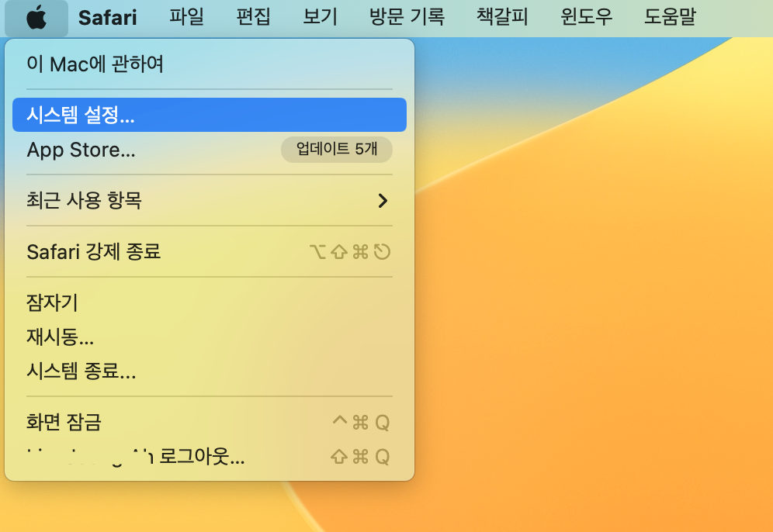
Task: Open the 윈도우 menu
Action: point(586,17)
